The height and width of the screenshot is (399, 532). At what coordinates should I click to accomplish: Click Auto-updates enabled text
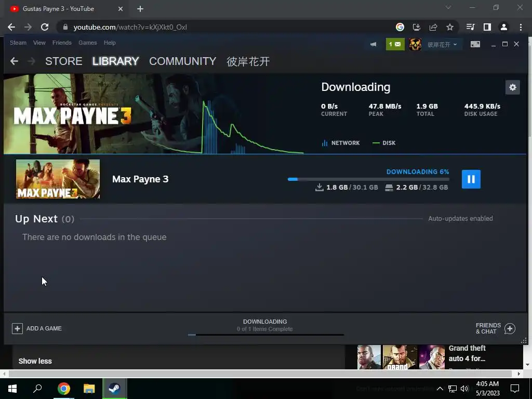[x=460, y=219]
